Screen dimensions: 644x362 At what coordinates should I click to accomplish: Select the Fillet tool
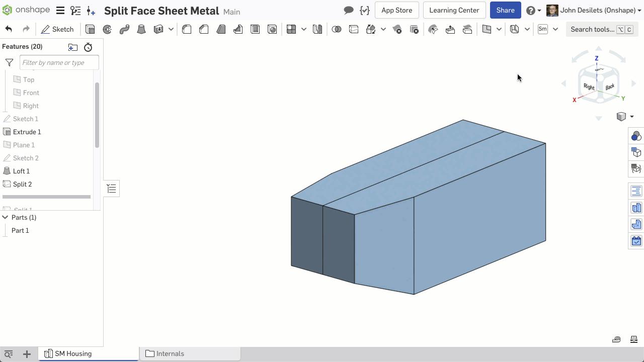tap(187, 29)
